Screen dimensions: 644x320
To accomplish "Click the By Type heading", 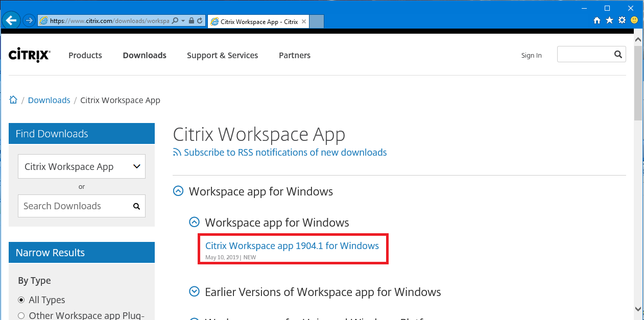I will [x=34, y=281].
